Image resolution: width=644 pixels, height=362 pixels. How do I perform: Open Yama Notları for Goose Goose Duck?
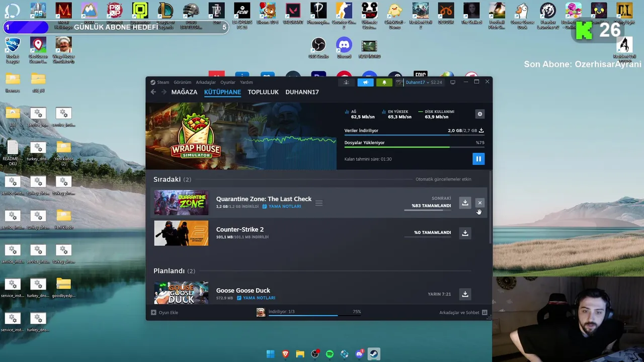pyautogui.click(x=256, y=298)
